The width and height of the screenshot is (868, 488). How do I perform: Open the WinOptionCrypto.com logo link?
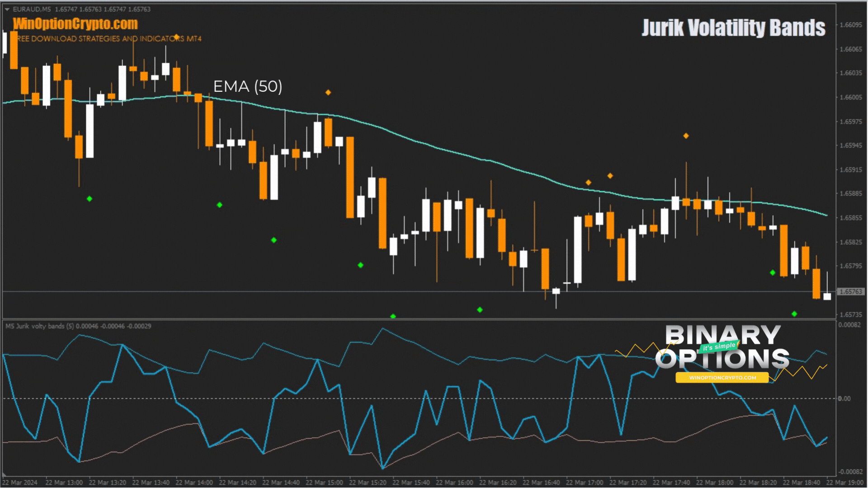tap(75, 23)
